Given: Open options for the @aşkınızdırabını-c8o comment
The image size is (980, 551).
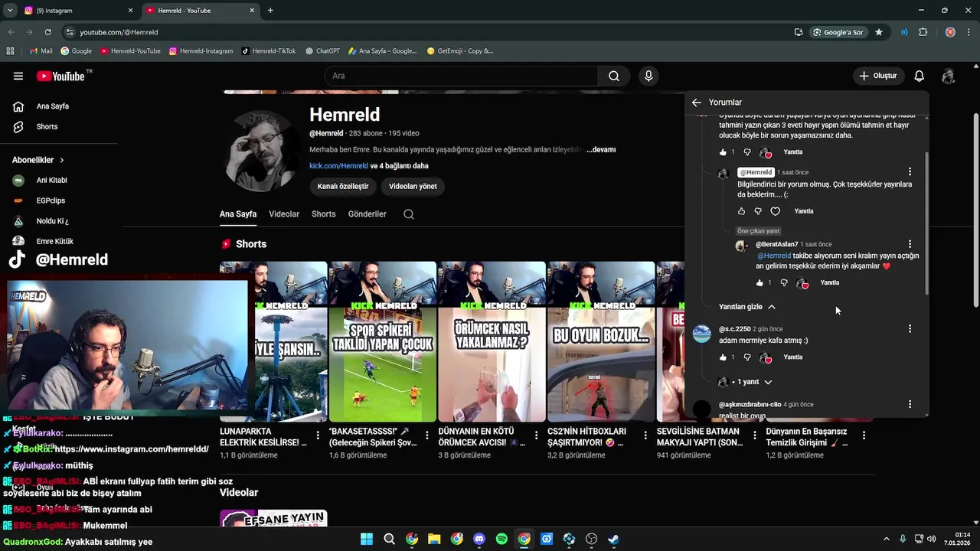Looking at the screenshot, I should coord(910,404).
